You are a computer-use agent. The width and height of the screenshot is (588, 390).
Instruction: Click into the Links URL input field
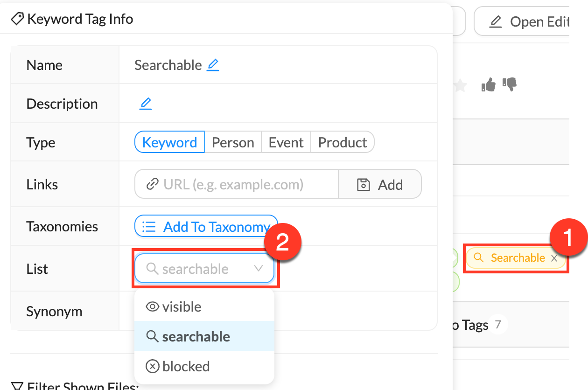(236, 184)
